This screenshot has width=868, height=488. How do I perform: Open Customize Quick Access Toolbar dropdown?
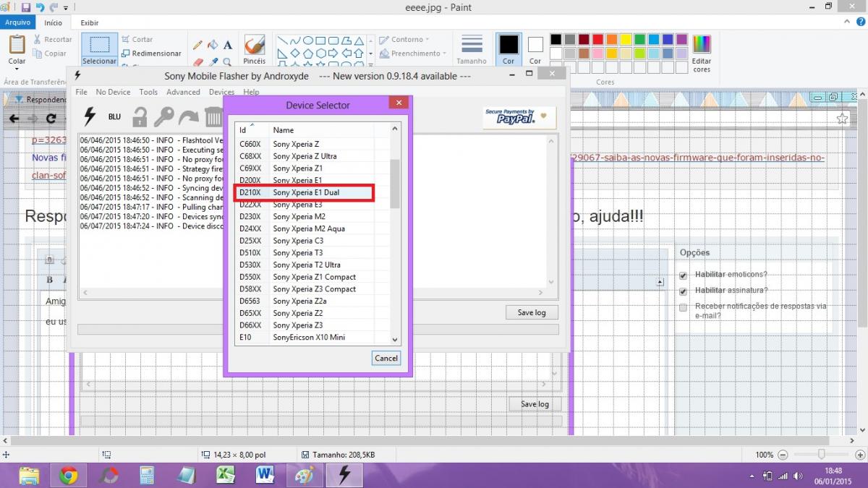pyautogui.click(x=67, y=8)
